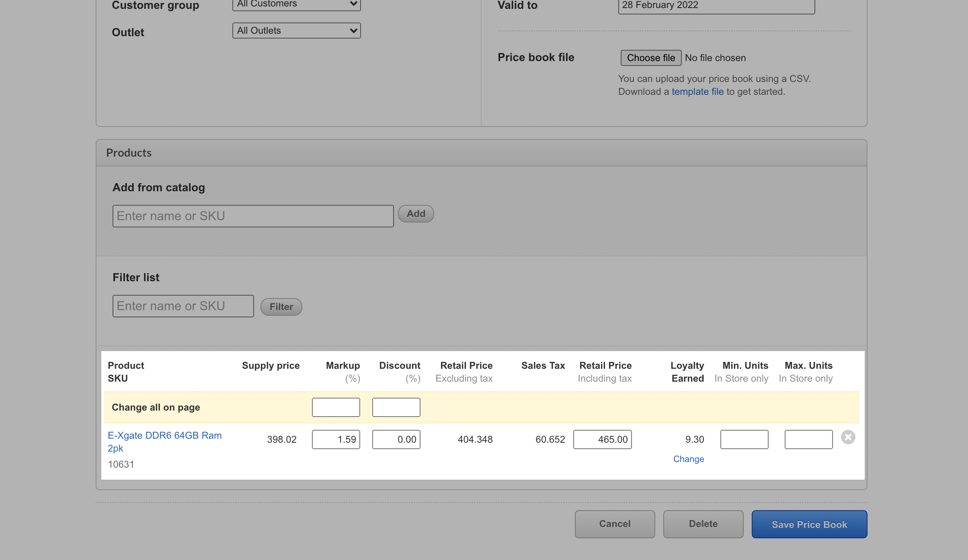The height and width of the screenshot is (560, 968).
Task: Click the Change loyalty link
Action: [x=688, y=459]
